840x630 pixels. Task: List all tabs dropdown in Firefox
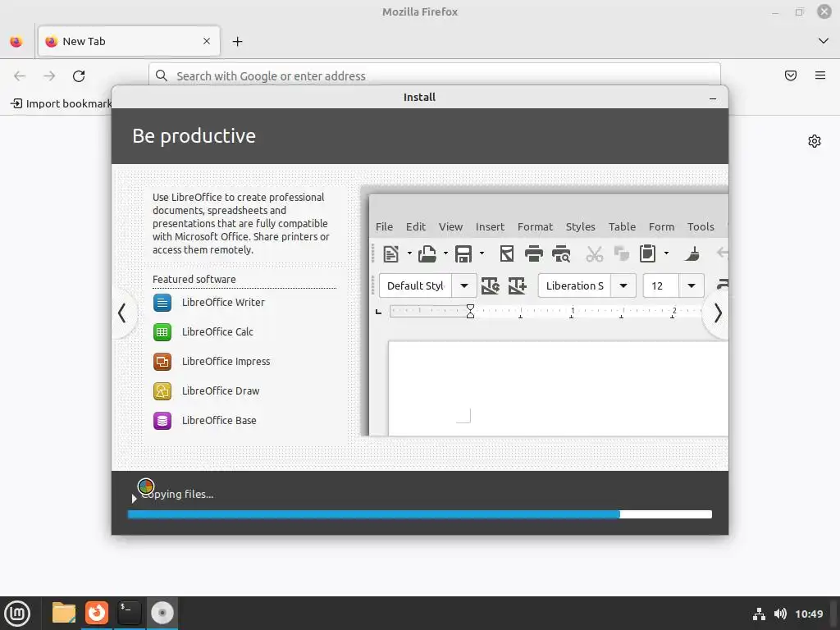824,41
